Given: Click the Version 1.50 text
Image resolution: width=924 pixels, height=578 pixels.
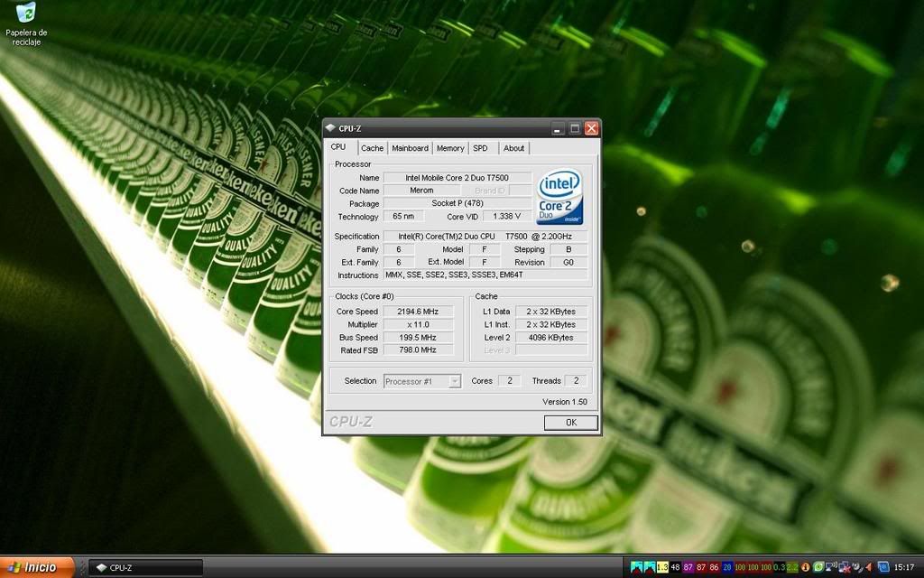Looking at the screenshot, I should pyautogui.click(x=565, y=402).
